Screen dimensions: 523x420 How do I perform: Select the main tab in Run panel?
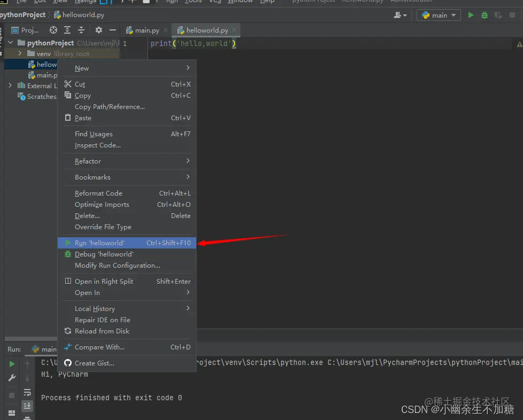coord(44,349)
